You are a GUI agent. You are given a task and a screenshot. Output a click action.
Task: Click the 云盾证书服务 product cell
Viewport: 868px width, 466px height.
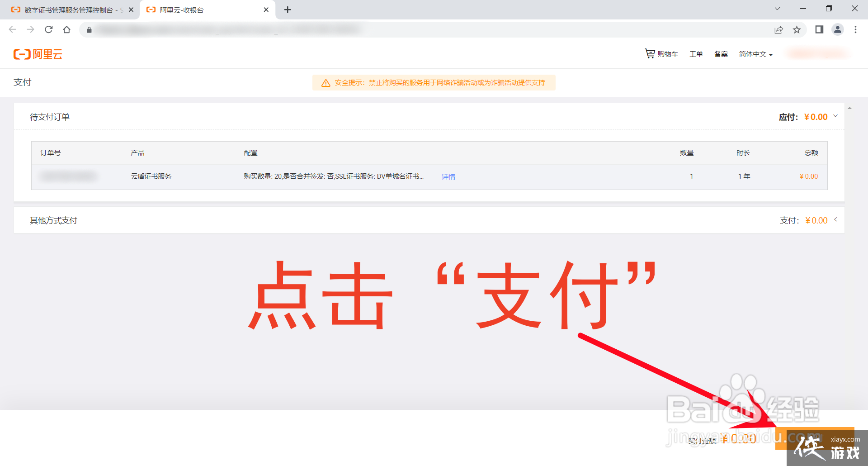(151, 176)
